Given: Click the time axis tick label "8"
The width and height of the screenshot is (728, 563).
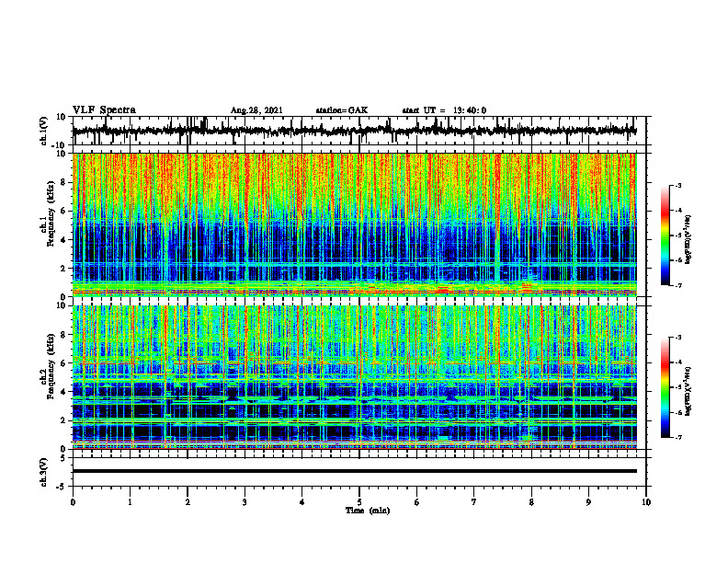Looking at the screenshot, I should 531,502.
